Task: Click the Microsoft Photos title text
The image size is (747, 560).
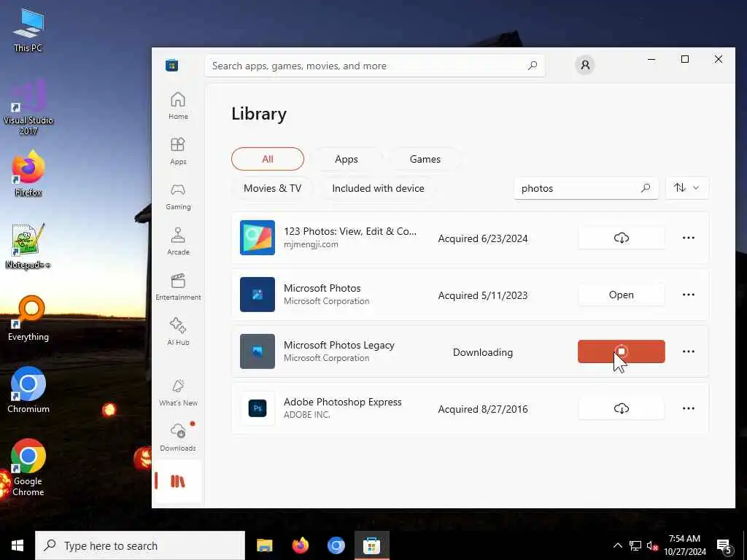Action: (322, 288)
